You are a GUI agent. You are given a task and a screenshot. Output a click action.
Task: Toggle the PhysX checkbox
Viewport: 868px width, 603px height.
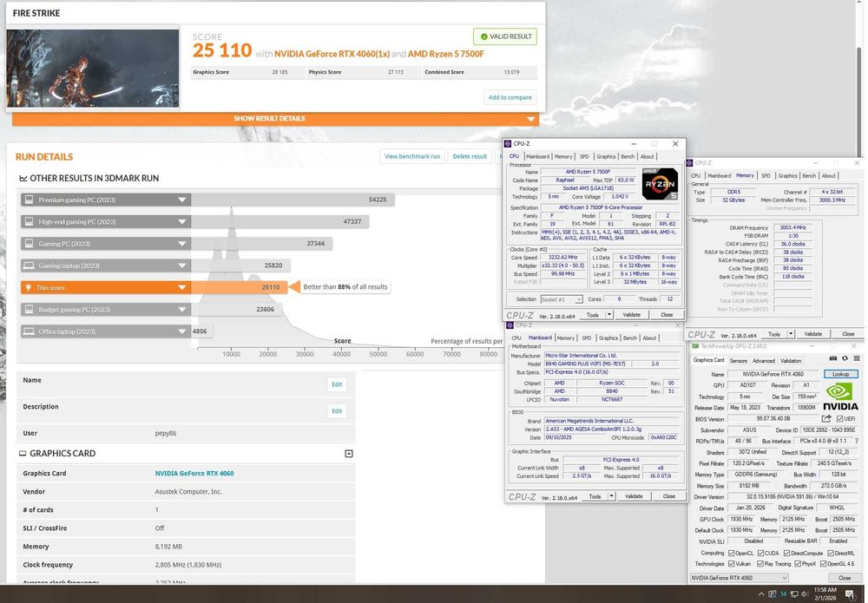point(797,564)
